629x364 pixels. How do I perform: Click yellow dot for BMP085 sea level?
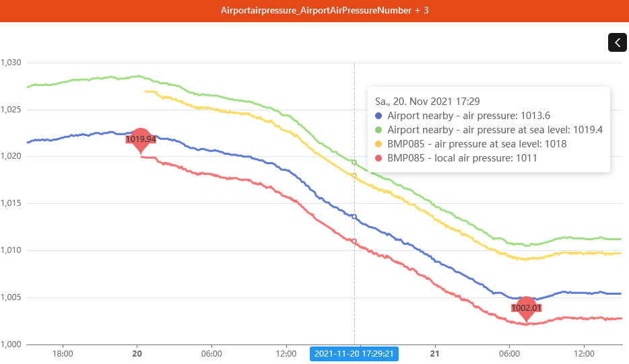click(379, 144)
